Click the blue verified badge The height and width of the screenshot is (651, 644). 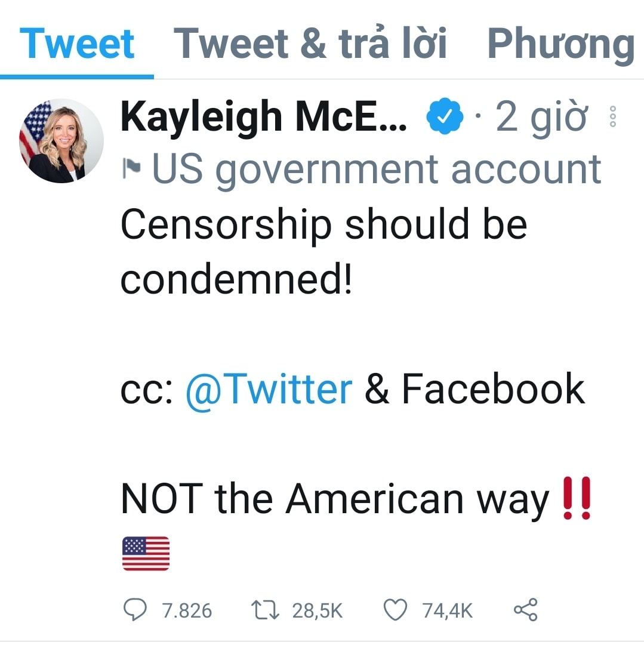[x=445, y=116]
